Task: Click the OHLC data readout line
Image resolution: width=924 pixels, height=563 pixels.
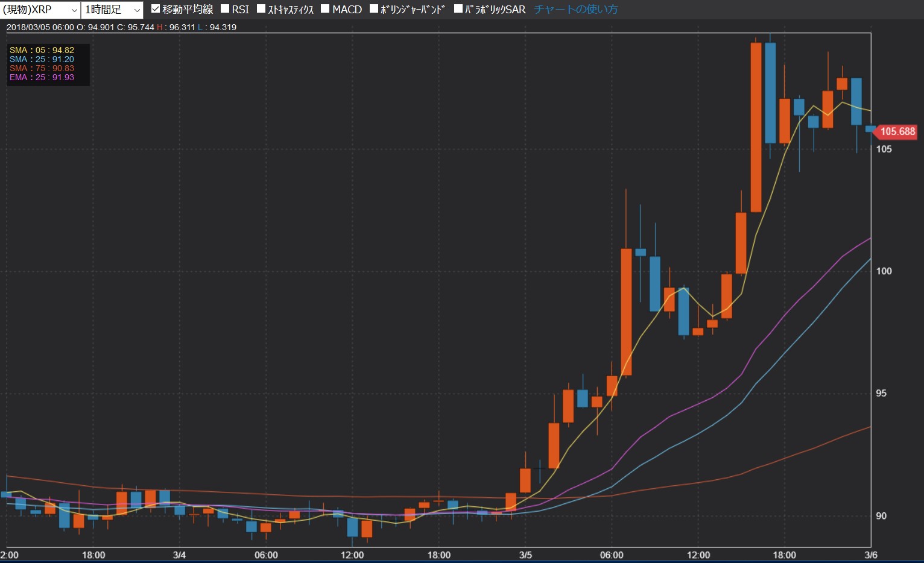Action: pos(121,27)
